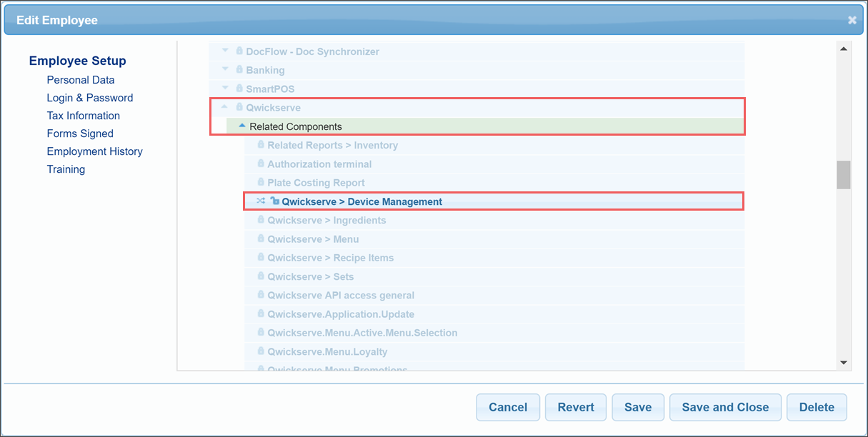Screen dimensions: 868x437
Task: Open Employment History
Action: (95, 151)
